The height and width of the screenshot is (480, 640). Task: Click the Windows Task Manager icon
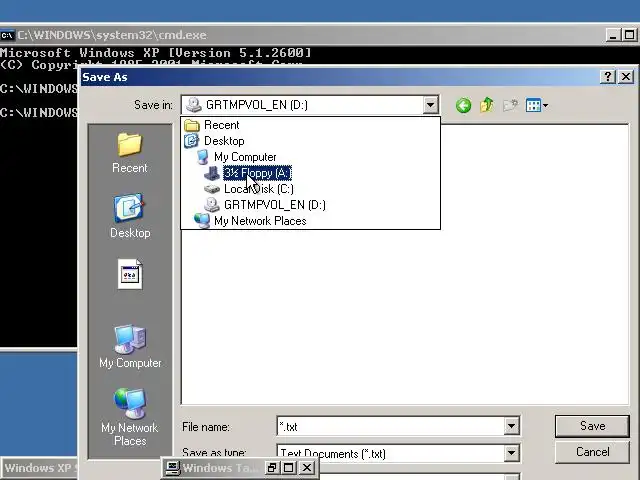[172, 468]
